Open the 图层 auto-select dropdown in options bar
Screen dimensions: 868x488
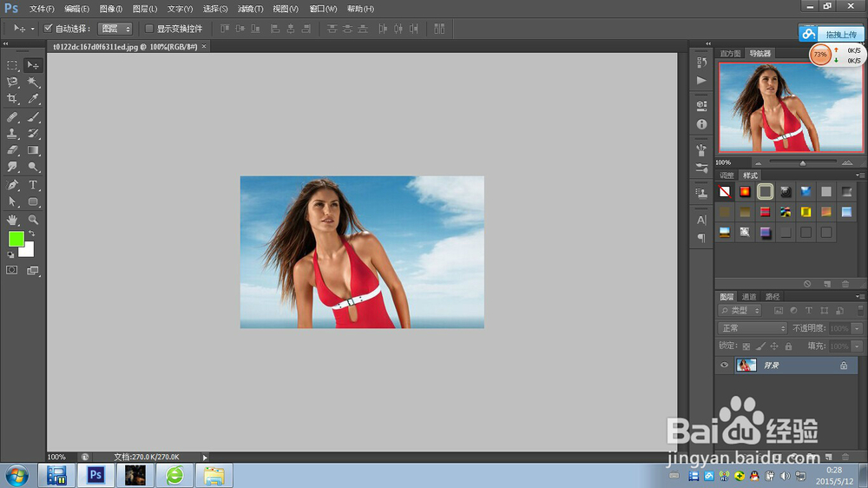[x=115, y=29]
